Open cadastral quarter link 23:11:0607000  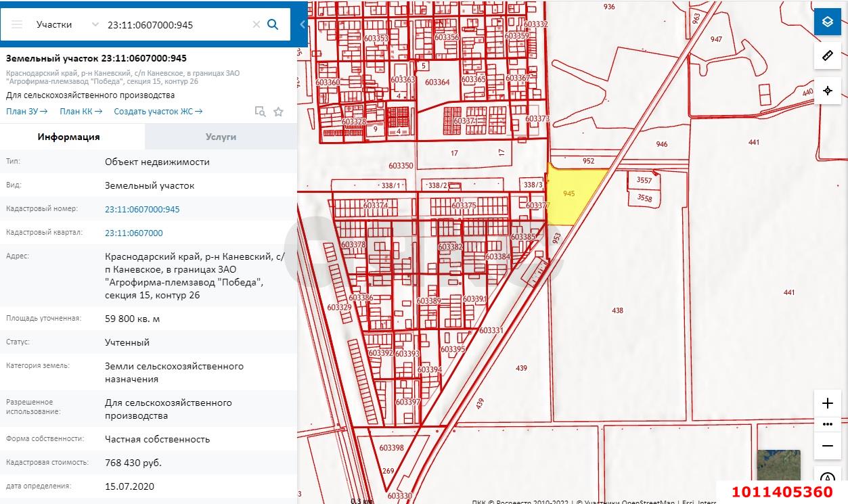134,233
